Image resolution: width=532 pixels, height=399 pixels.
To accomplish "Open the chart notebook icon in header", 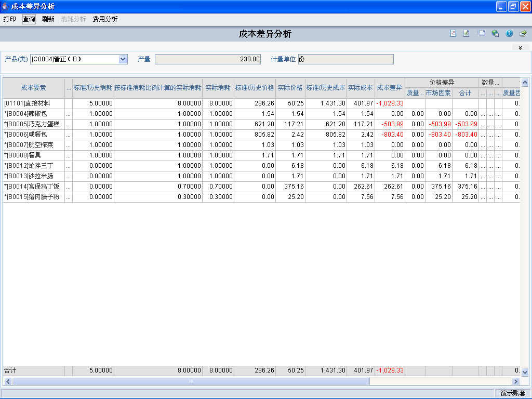I will click(453, 34).
